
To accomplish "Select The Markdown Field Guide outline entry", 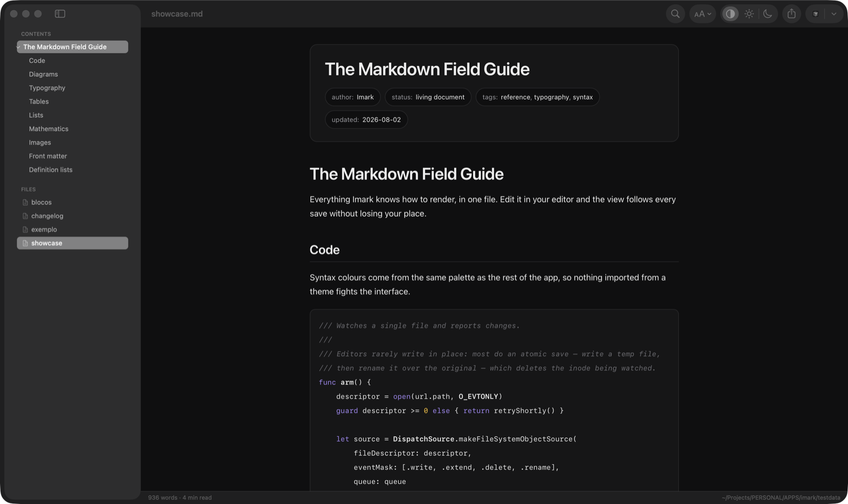I will coord(73,47).
